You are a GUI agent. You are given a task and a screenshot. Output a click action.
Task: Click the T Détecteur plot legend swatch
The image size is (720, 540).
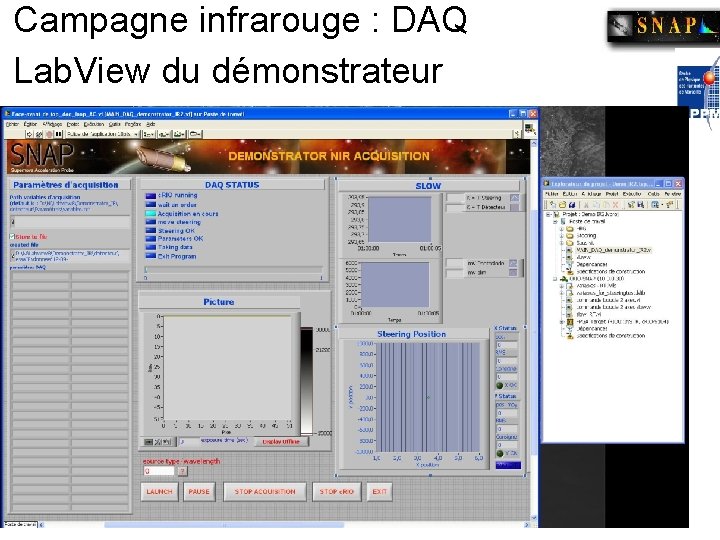pyautogui.click(x=514, y=208)
